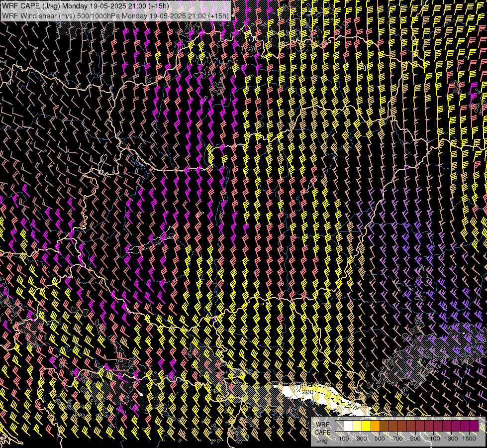The image size is (487, 448).
Task: Select the first gray transparent legend swatch
Action: pos(339,426)
